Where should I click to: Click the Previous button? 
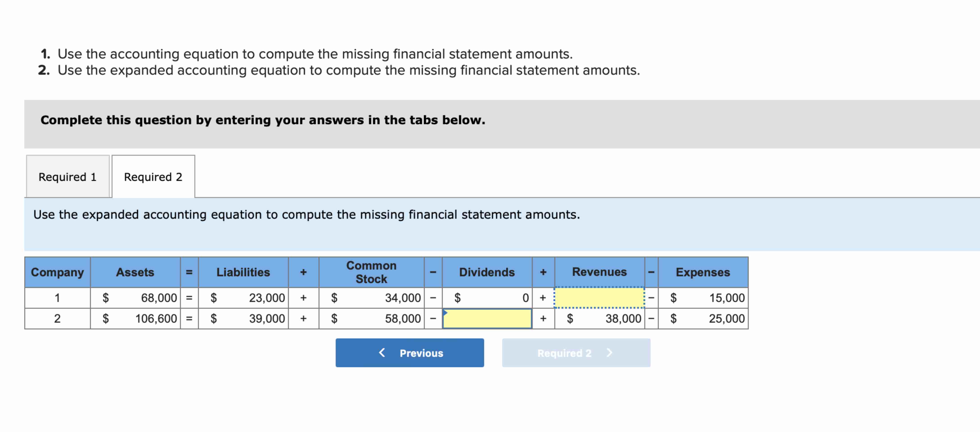pyautogui.click(x=409, y=353)
